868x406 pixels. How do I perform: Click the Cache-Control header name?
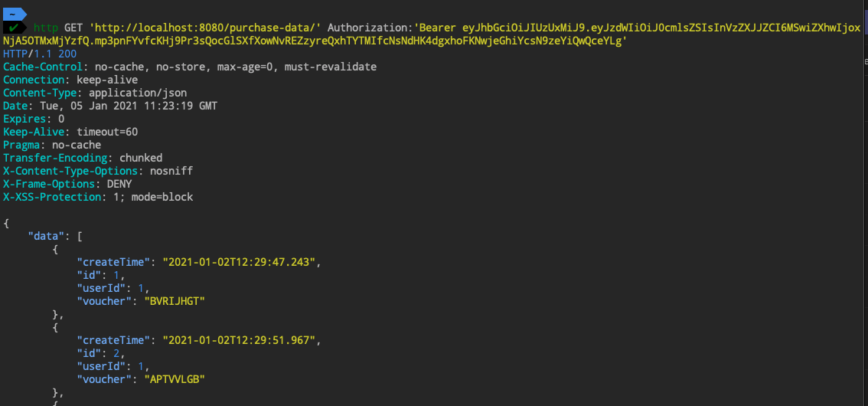[x=43, y=67]
